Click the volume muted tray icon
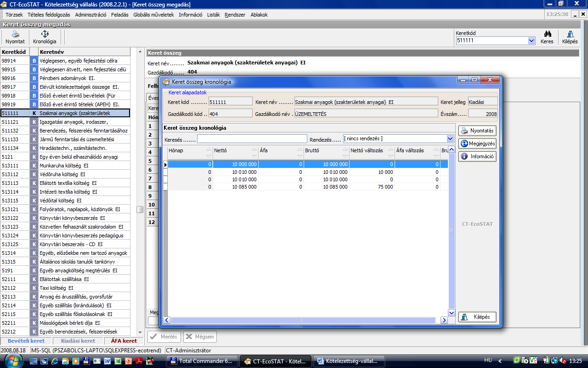Viewport: 588px width, 368px height. [x=563, y=361]
